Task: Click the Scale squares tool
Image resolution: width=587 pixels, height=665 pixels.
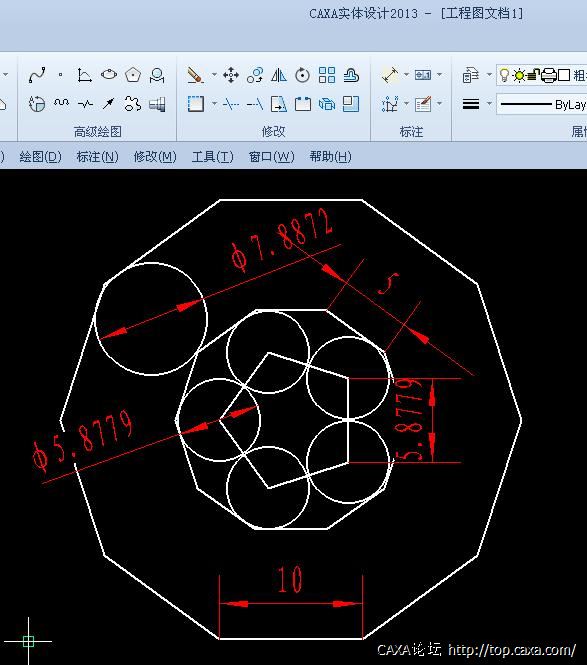Action: (351, 103)
